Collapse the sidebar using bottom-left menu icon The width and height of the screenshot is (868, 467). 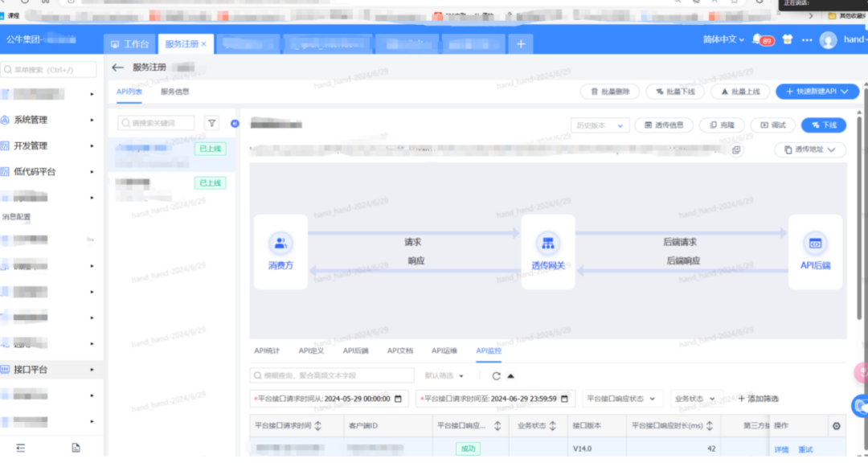pyautogui.click(x=21, y=447)
